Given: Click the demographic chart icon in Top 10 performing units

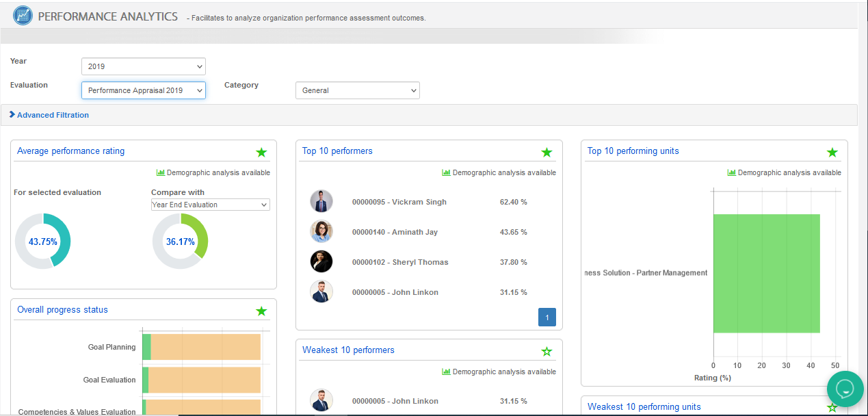Looking at the screenshot, I should point(731,173).
